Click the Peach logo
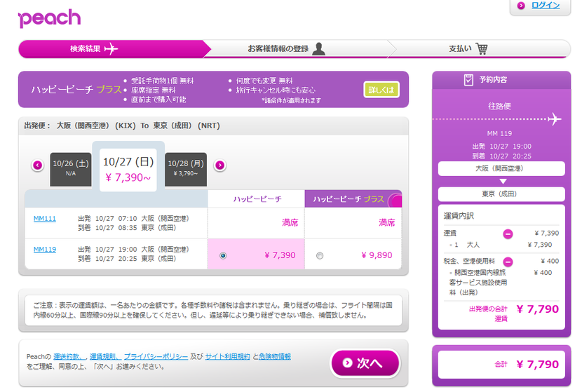 tap(49, 18)
